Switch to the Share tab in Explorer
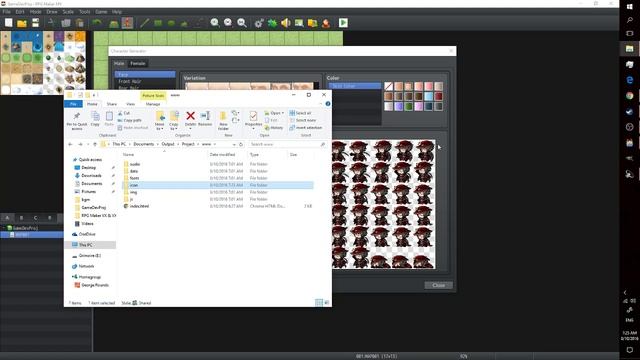 (x=111, y=104)
